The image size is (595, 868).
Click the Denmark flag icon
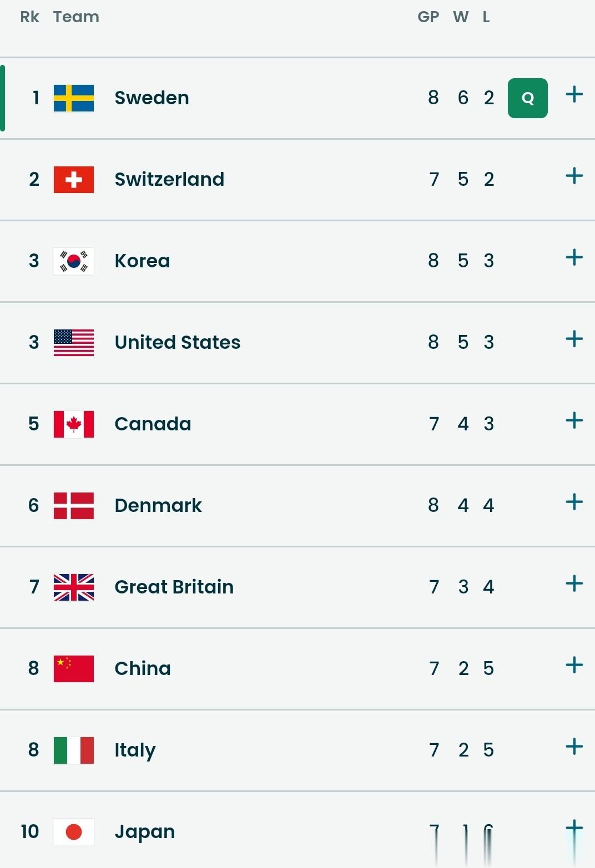[x=74, y=506]
